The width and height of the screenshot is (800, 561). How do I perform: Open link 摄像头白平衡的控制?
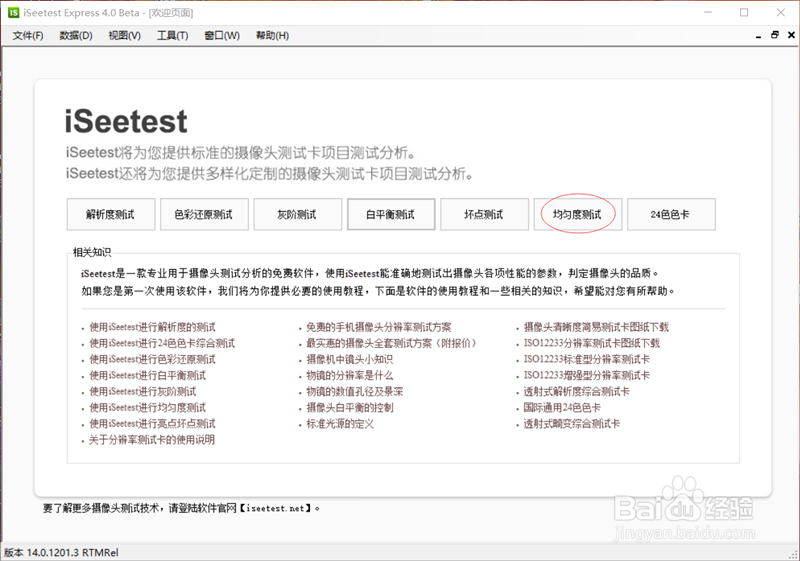tap(349, 407)
